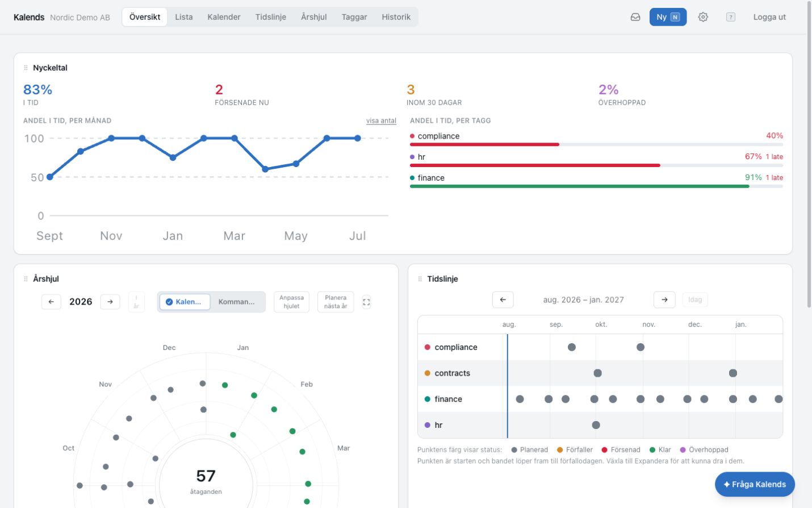The height and width of the screenshot is (508, 812).
Task: Click the Nordic Demo AB organization name
Action: [x=80, y=18]
